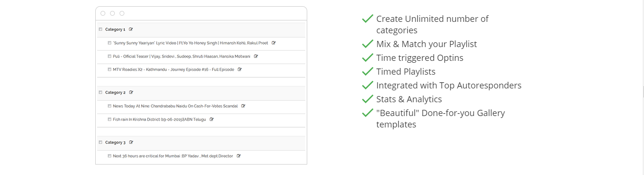Click the first window circle button
The height and width of the screenshot is (175, 644).
coord(103,13)
